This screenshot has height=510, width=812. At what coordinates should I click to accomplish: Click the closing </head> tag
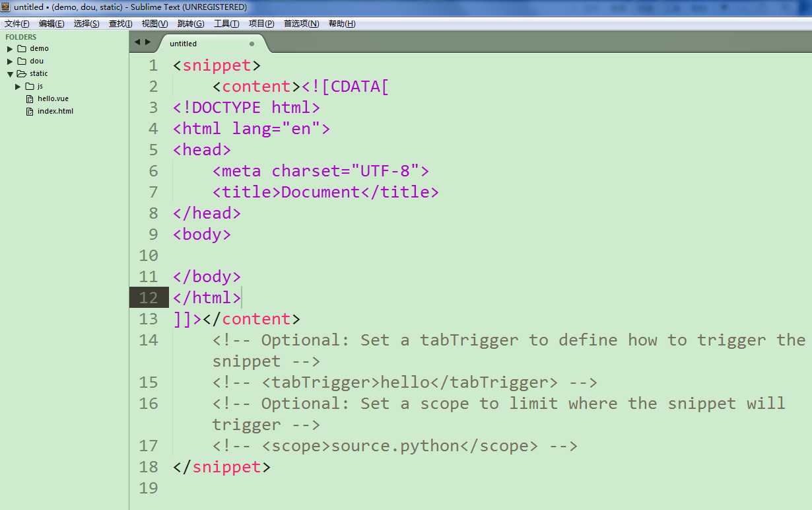coord(207,213)
